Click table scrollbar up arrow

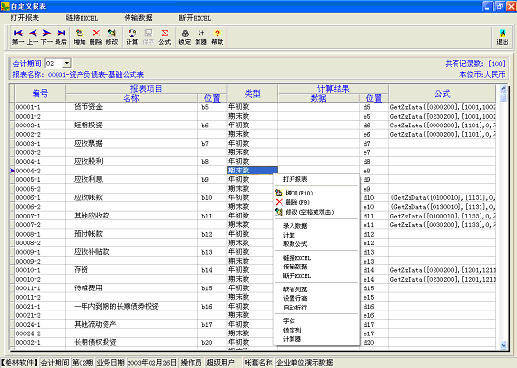click(x=503, y=89)
